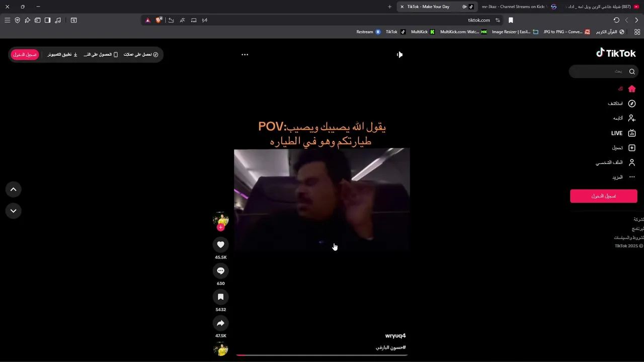The width and height of the screenshot is (644, 362).
Task: Click the video player area
Action: (x=321, y=200)
